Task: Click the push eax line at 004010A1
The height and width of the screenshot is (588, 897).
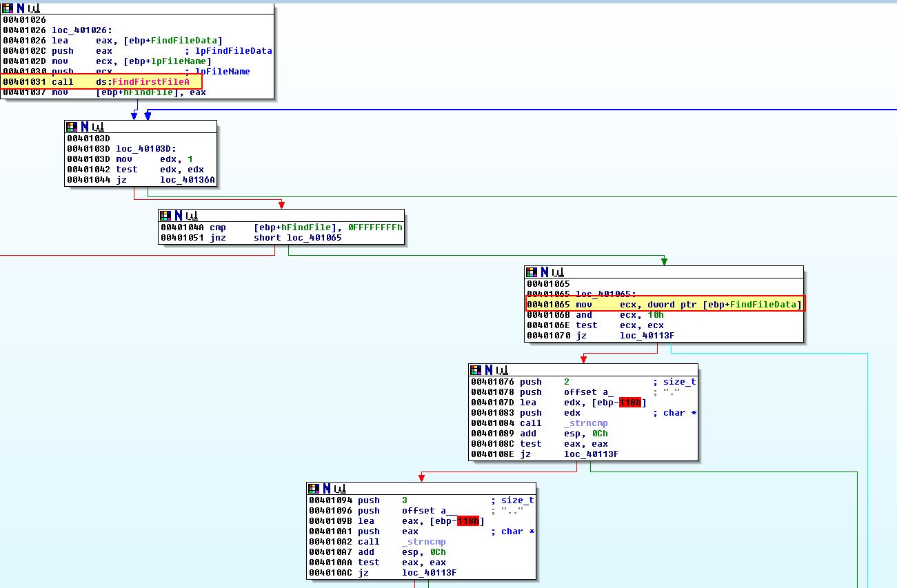Action: coord(363,531)
